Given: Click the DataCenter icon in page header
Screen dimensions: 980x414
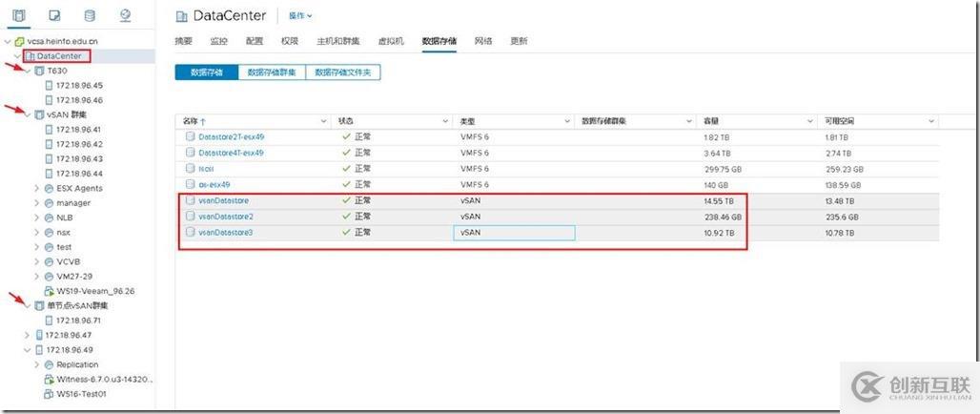Looking at the screenshot, I should pos(182,16).
